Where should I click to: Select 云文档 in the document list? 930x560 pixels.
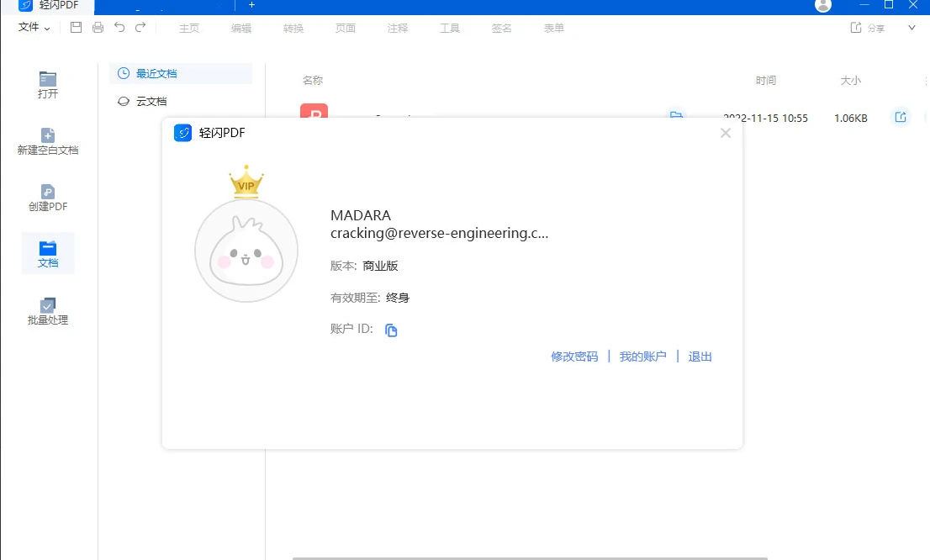coord(150,101)
